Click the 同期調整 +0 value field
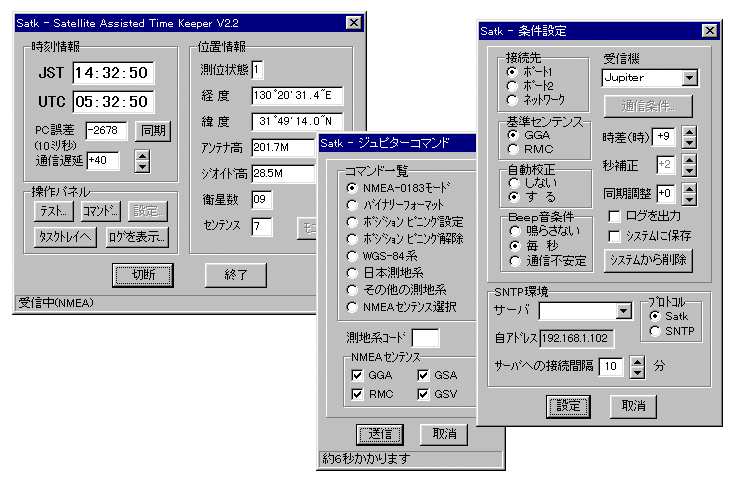The width and height of the screenshot is (740, 487). 664,193
